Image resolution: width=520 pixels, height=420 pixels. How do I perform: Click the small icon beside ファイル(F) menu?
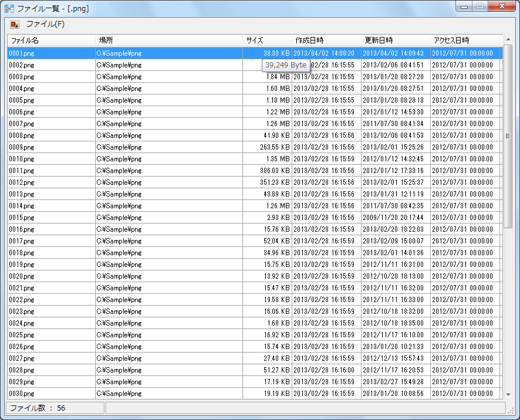15,25
